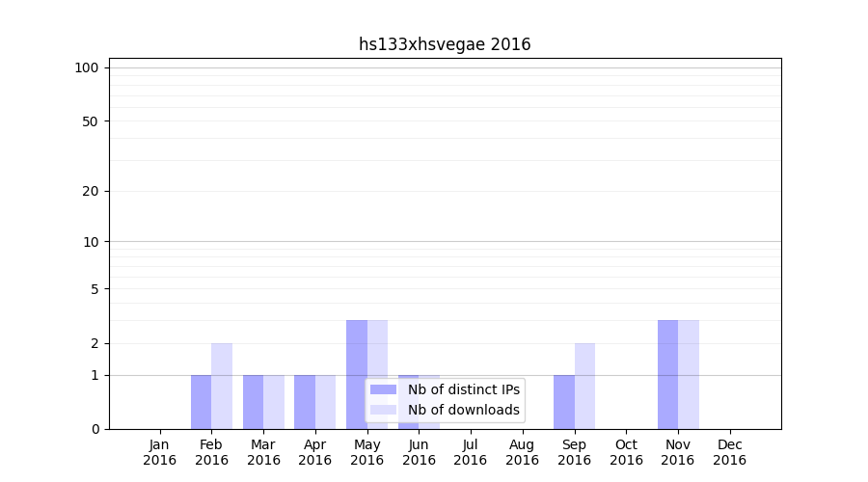Select the Apr 2016 downloads bar
This screenshot has height=482, width=868.
point(325,402)
